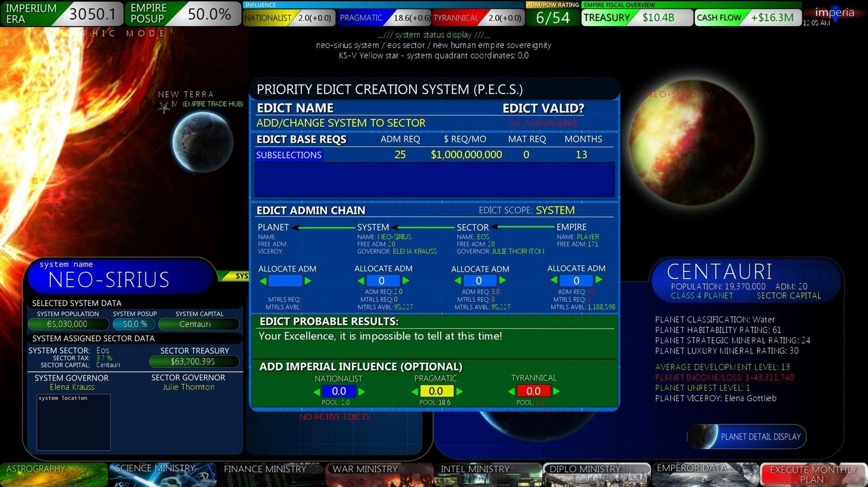Select the red Tyrannical influence value box
This screenshot has height=487, width=868.
(533, 391)
